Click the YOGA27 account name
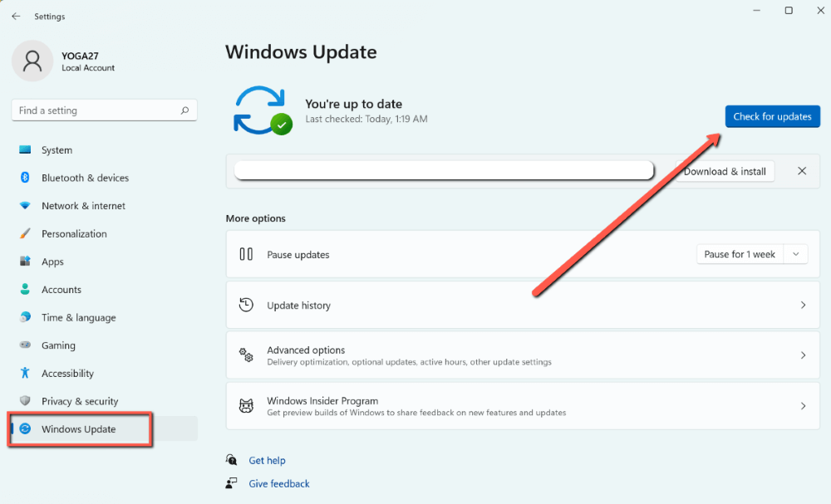Image resolution: width=831 pixels, height=504 pixels. click(x=80, y=56)
